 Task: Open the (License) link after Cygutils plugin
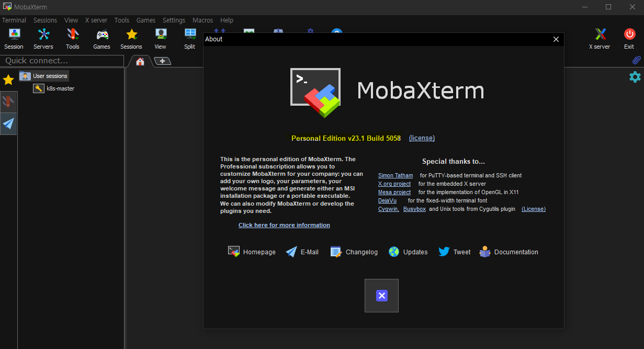point(534,209)
